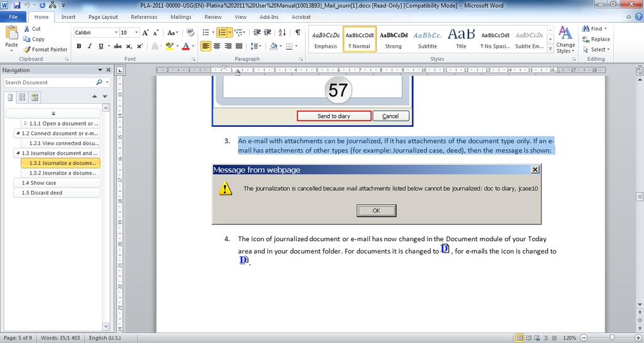
Task: Click the Zoom In plus button
Action: point(638,338)
